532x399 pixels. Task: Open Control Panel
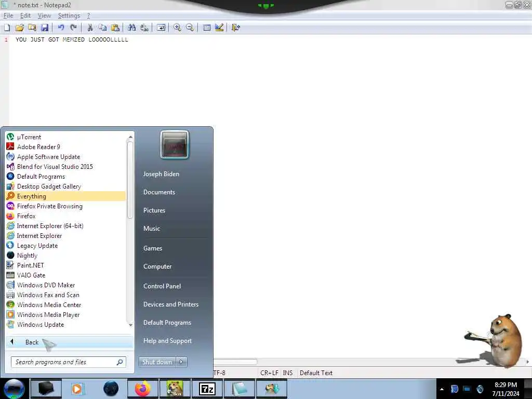click(162, 286)
